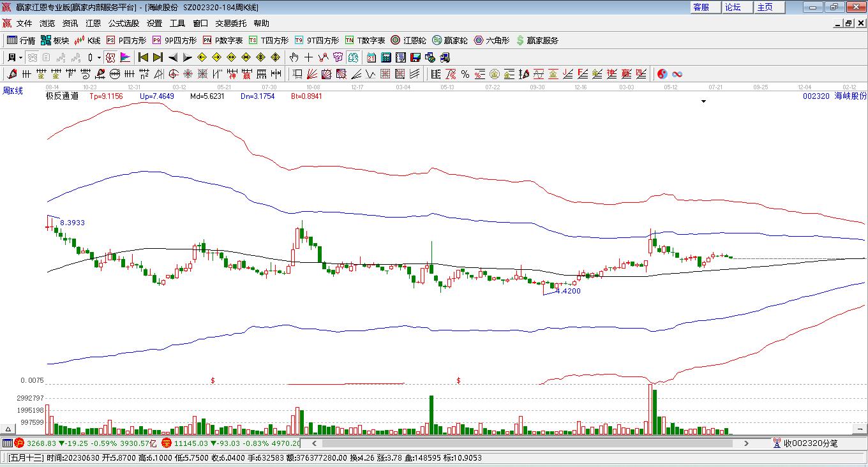Open the T四方形 tool
This screenshot has height=467, width=868.
tap(268, 40)
